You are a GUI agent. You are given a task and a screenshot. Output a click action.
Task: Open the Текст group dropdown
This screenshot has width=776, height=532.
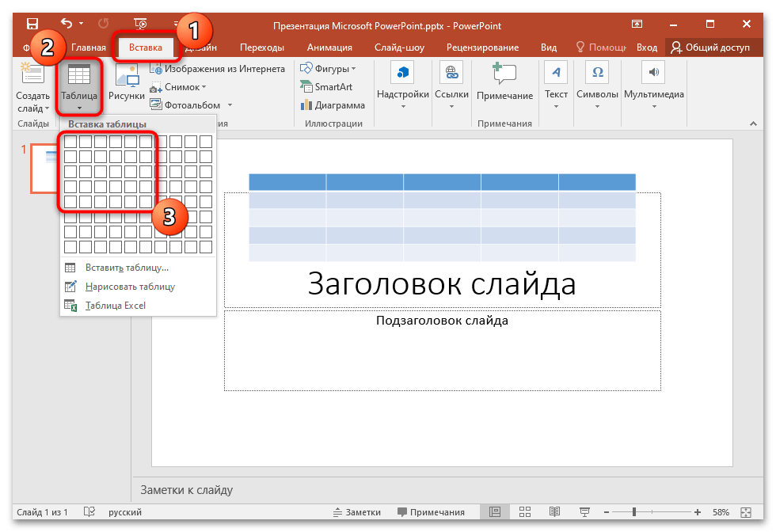[x=556, y=86]
